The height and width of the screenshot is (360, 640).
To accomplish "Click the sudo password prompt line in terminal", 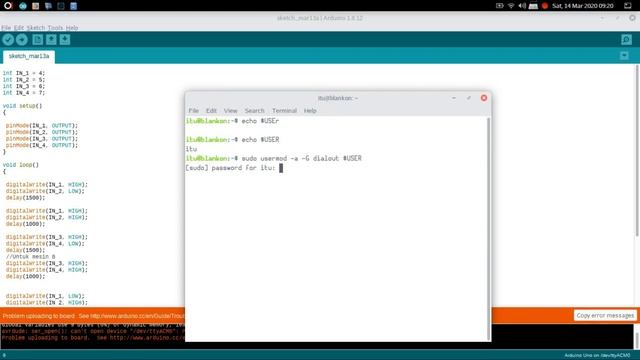I will (x=234, y=168).
